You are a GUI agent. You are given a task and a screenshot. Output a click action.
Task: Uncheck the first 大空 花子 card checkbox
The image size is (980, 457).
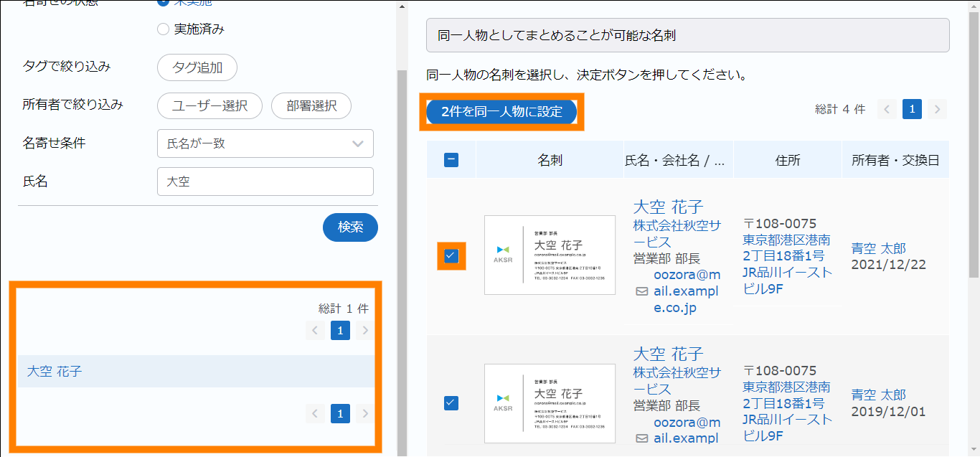click(451, 255)
